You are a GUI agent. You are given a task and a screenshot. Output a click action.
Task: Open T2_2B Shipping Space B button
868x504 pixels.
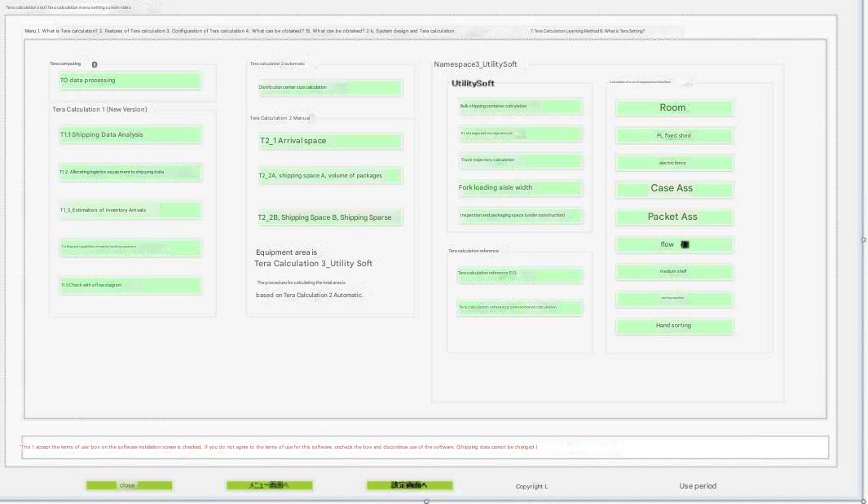[x=329, y=217]
